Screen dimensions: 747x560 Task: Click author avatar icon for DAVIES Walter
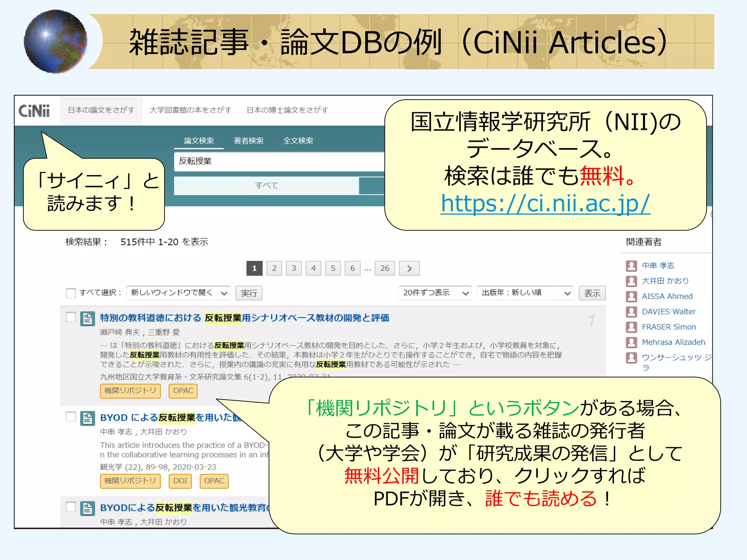[x=631, y=312]
